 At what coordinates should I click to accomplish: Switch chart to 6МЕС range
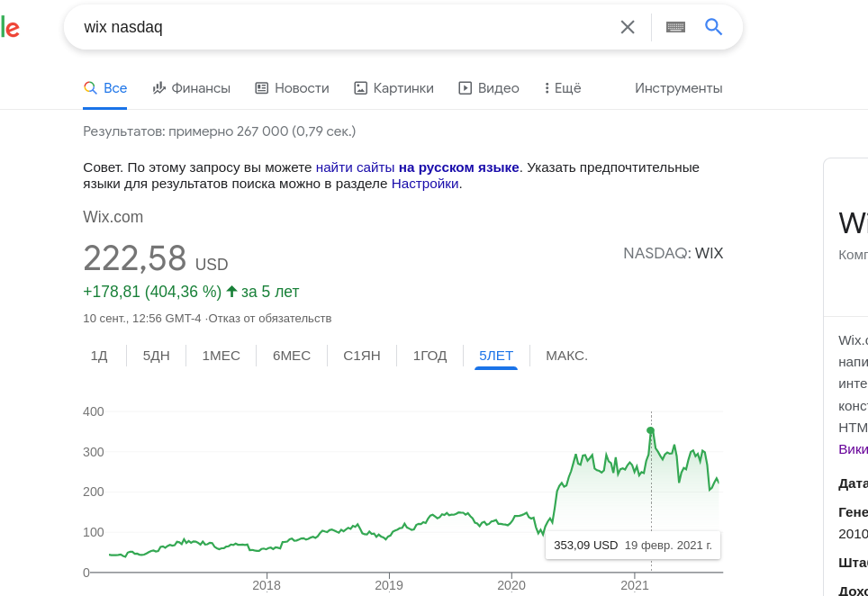[x=292, y=356]
